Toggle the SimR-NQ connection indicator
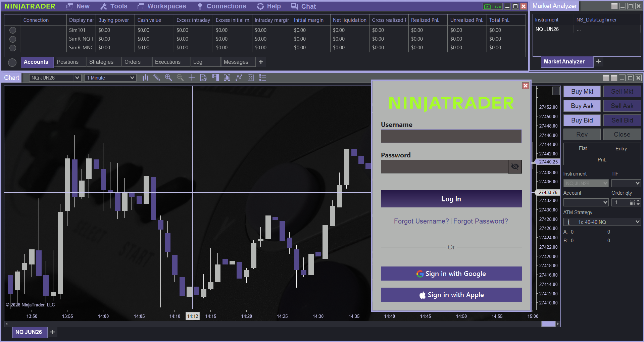 pos(13,39)
